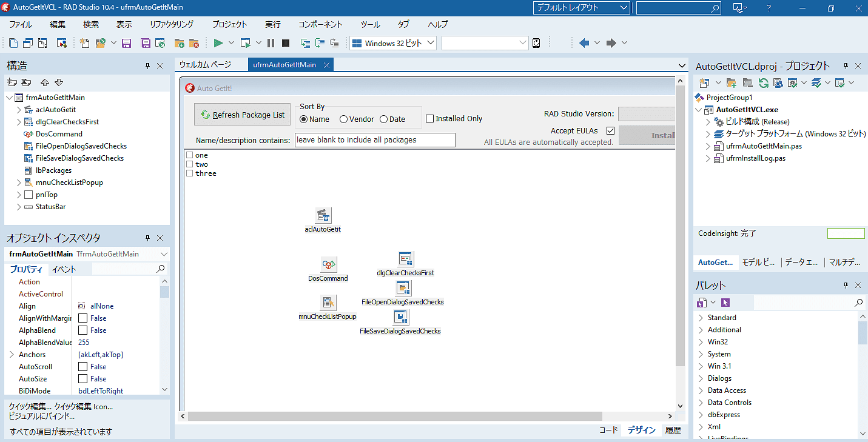Viewport: 868px width, 442px height.
Task: Select the Name sort radio button
Action: 304,119
